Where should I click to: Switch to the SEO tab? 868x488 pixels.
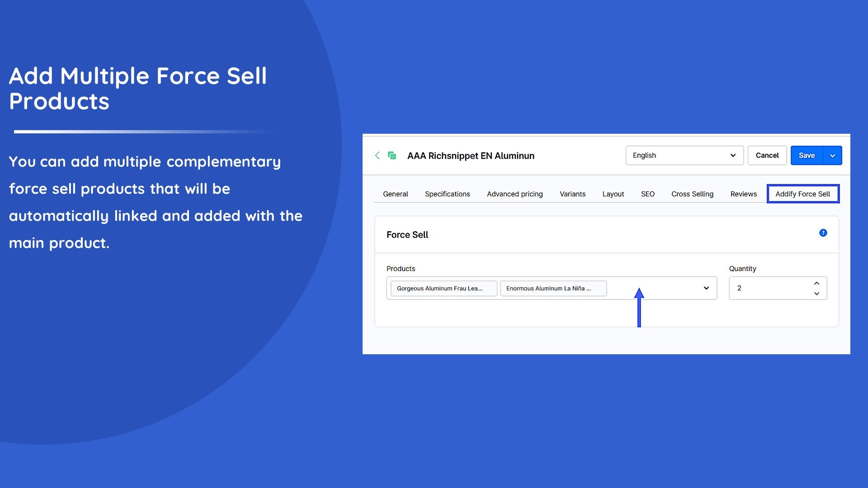pyautogui.click(x=647, y=194)
